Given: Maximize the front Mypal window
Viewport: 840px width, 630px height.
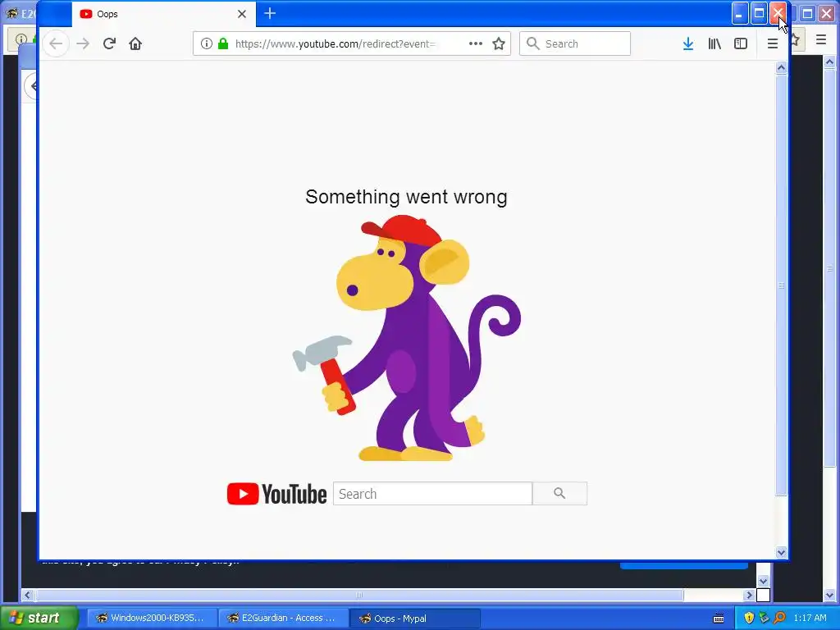Looking at the screenshot, I should point(759,14).
